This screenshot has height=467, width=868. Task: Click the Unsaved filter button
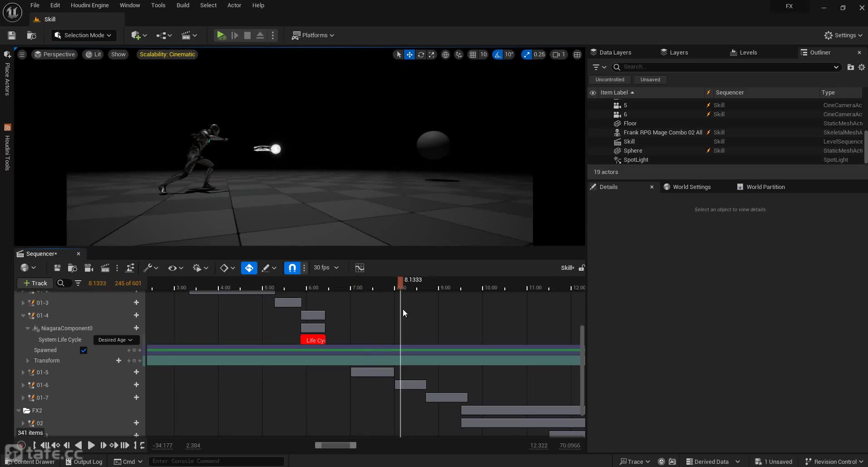pyautogui.click(x=650, y=79)
